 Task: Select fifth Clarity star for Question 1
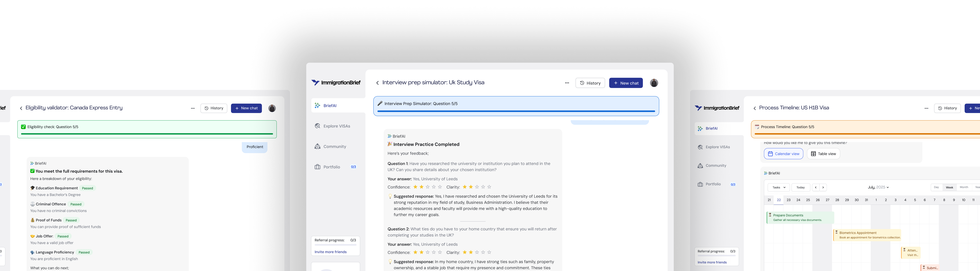[489, 187]
